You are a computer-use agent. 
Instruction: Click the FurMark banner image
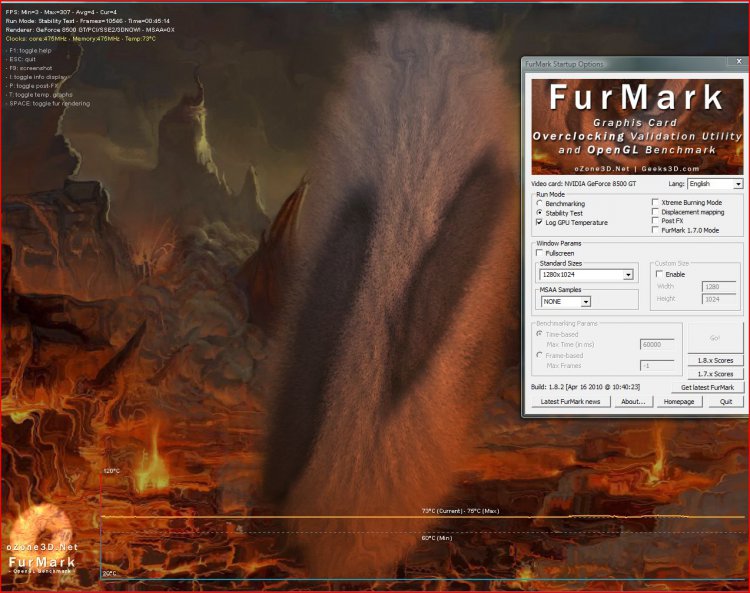click(637, 127)
